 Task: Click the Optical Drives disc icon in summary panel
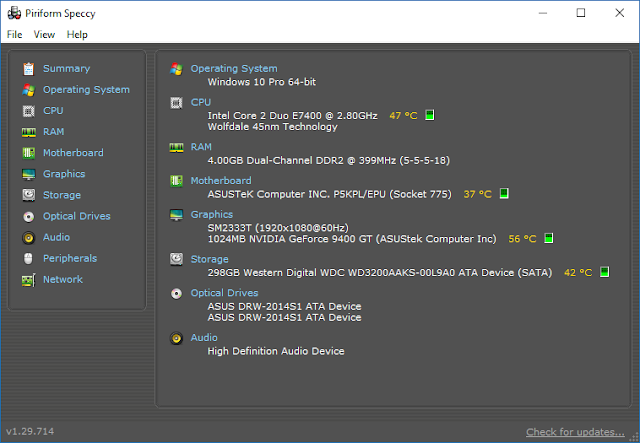176,294
